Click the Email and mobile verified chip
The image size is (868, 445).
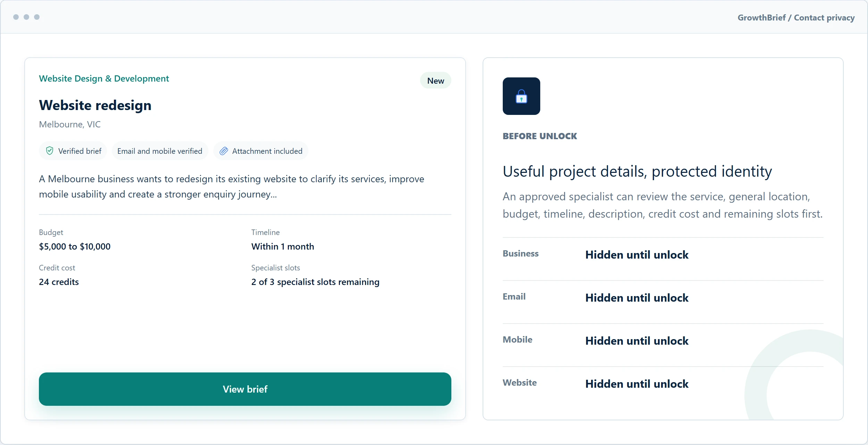click(x=160, y=151)
